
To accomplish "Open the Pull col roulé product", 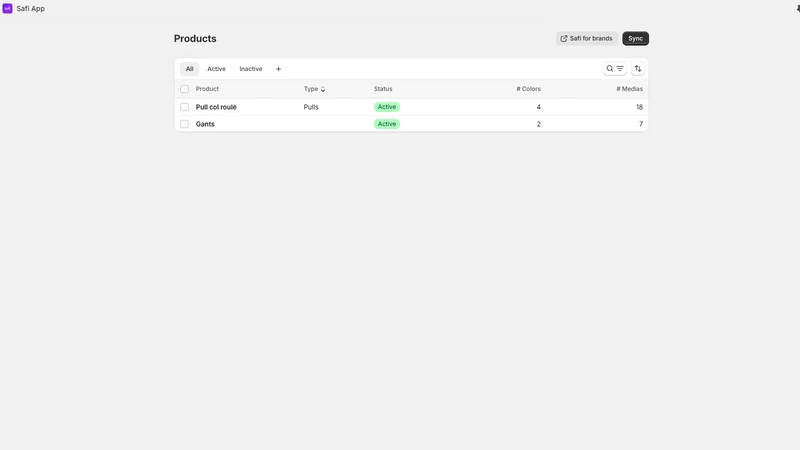I will coord(216,107).
